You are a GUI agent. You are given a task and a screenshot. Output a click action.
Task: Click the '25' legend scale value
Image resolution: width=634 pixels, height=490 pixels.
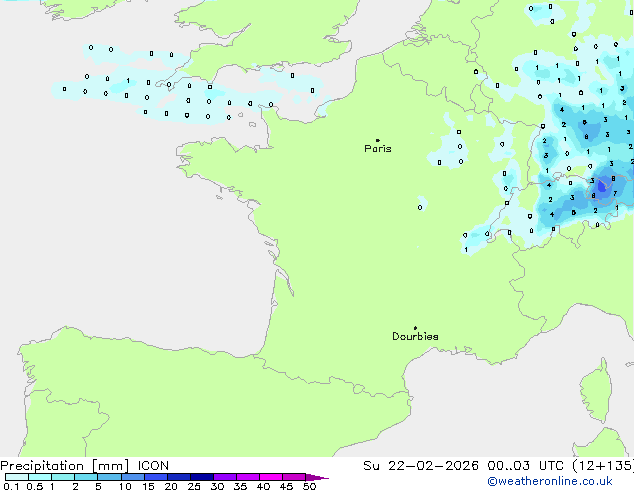coord(194,486)
